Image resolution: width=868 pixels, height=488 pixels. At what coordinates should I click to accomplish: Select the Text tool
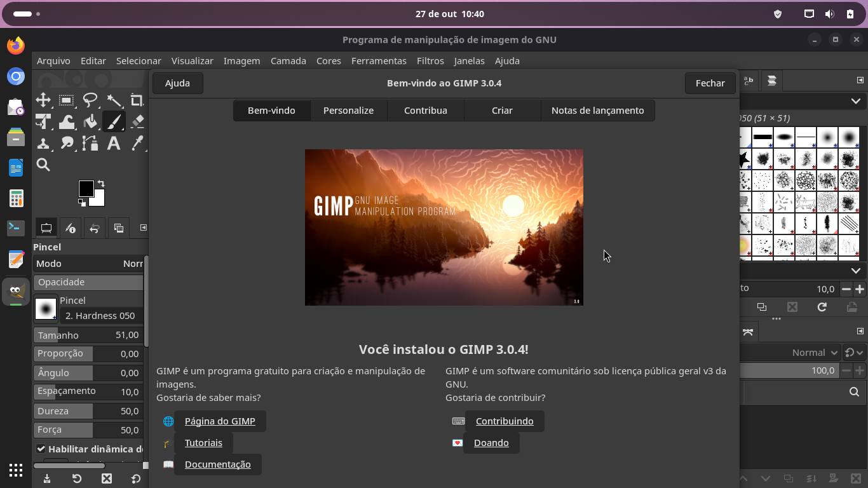click(x=114, y=144)
